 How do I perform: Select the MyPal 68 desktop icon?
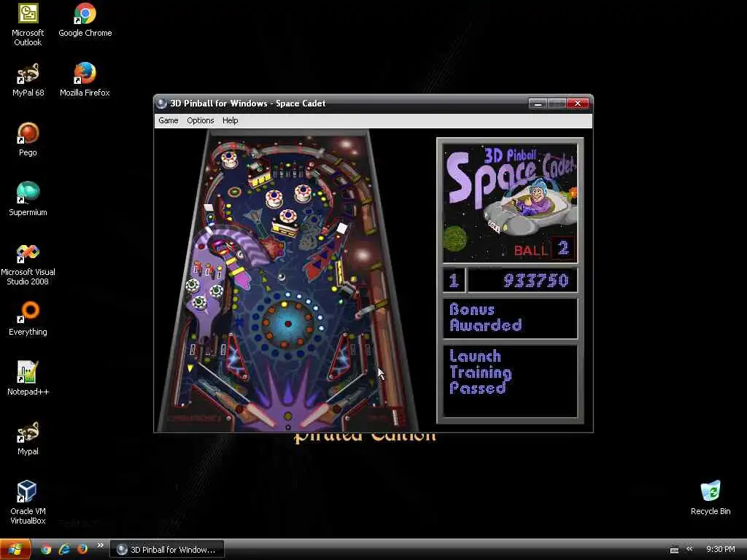coord(28,80)
